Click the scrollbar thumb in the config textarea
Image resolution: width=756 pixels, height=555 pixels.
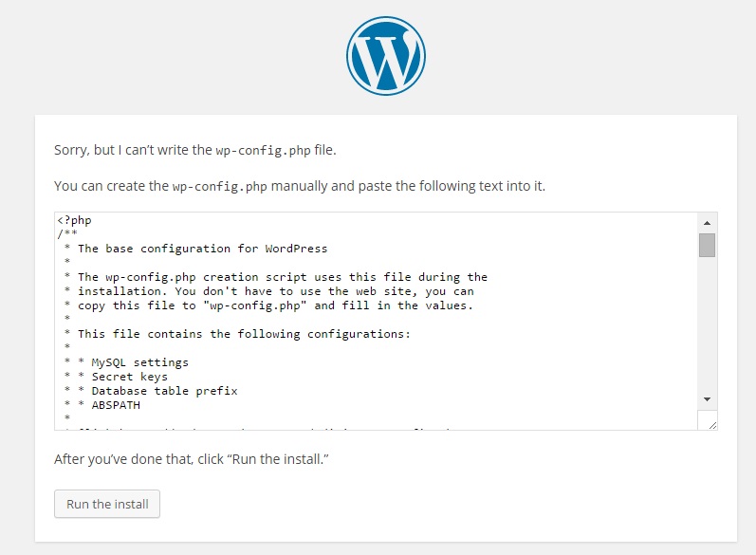pos(707,245)
